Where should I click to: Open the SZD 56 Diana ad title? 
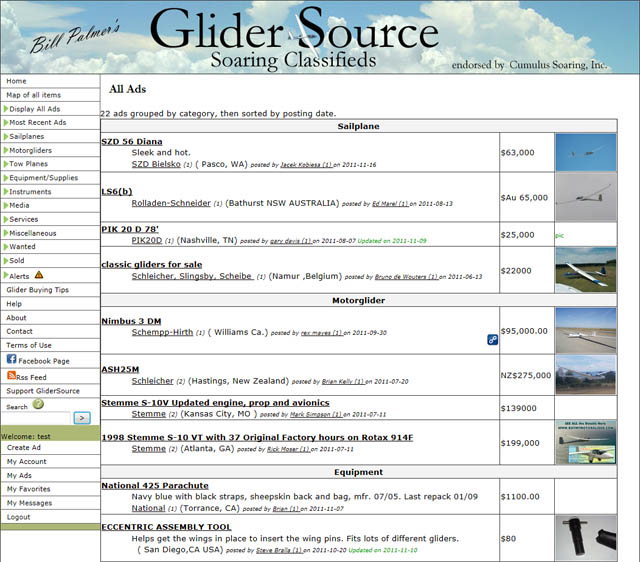coord(132,142)
